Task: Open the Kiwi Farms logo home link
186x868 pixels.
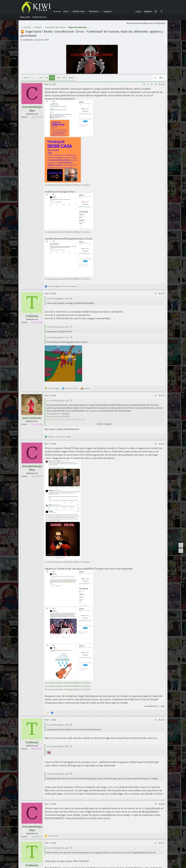Action: (36, 7)
